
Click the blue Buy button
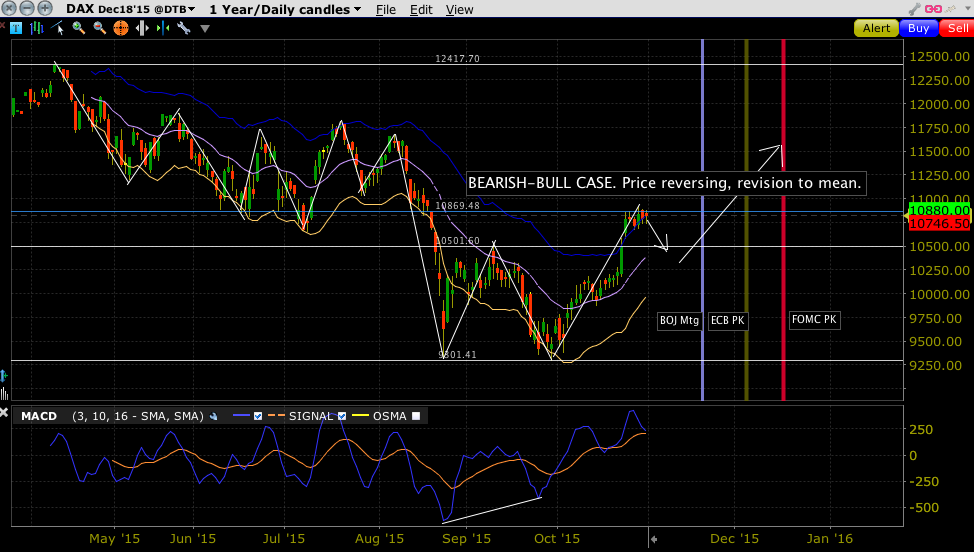click(x=918, y=28)
